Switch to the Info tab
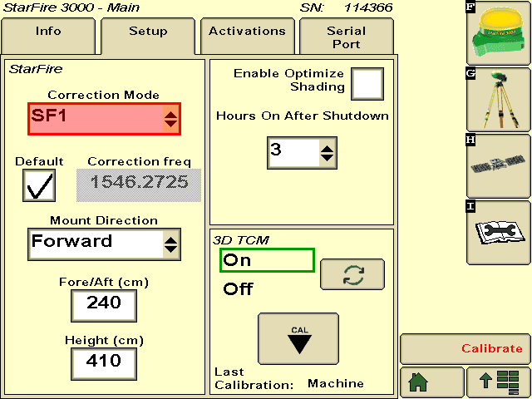 (x=48, y=36)
